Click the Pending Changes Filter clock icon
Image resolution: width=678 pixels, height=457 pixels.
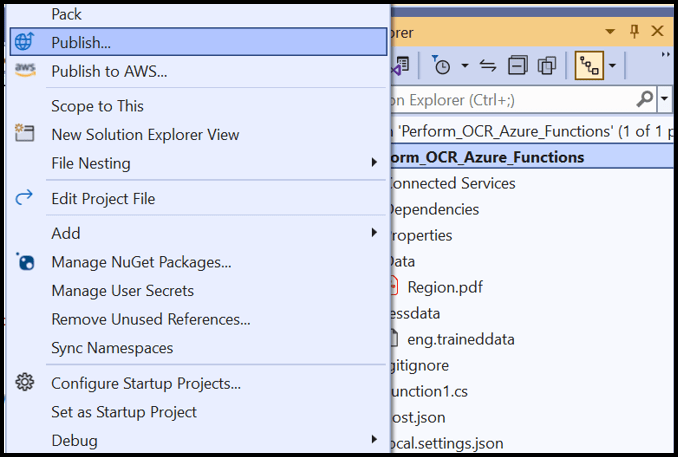[441, 65]
